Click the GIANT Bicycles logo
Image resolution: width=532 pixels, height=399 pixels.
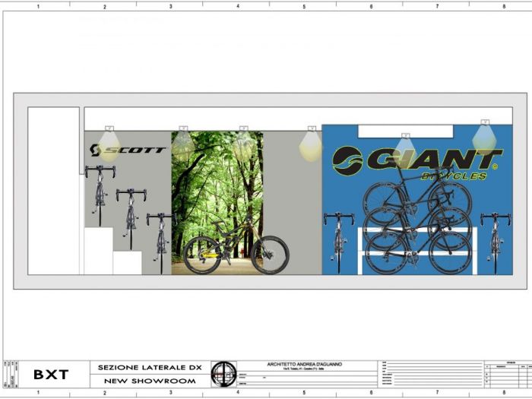(x=416, y=162)
